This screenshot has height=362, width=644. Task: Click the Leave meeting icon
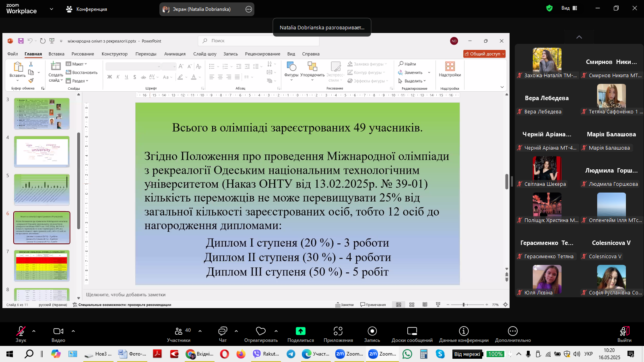coord(624,331)
